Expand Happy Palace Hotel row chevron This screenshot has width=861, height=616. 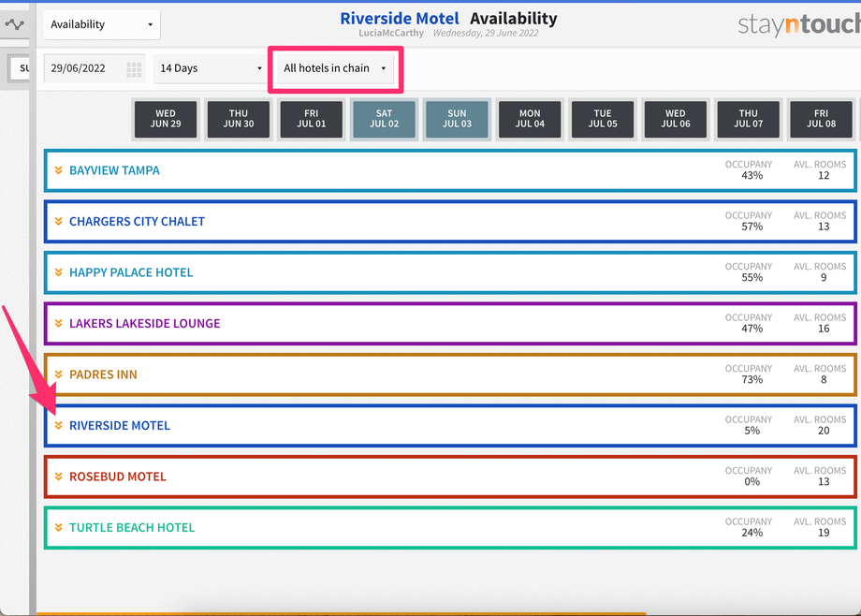coord(59,272)
